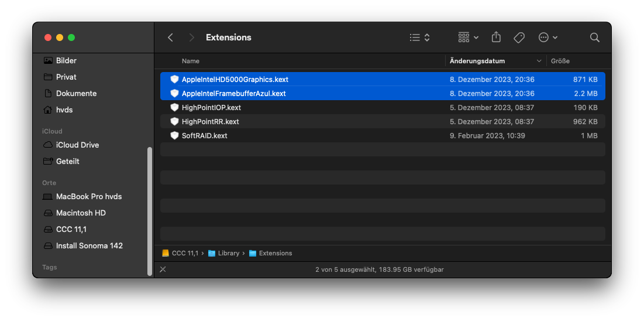
Task: Click the cloud icon beside iCloud Drive
Action: coord(48,145)
